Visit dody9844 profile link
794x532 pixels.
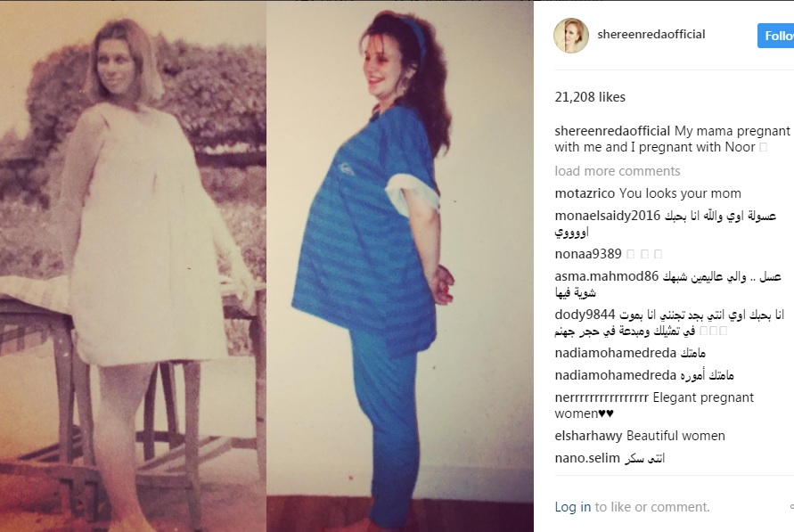pyautogui.click(x=585, y=315)
